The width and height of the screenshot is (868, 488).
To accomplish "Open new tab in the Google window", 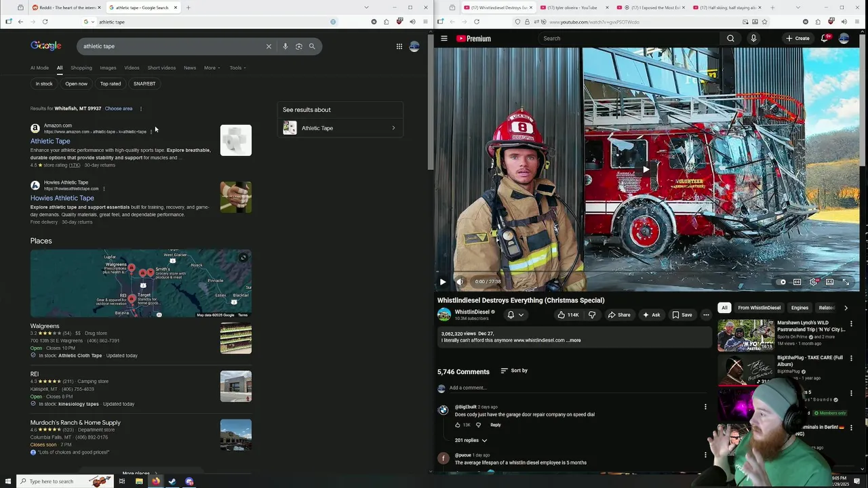I will (188, 7).
